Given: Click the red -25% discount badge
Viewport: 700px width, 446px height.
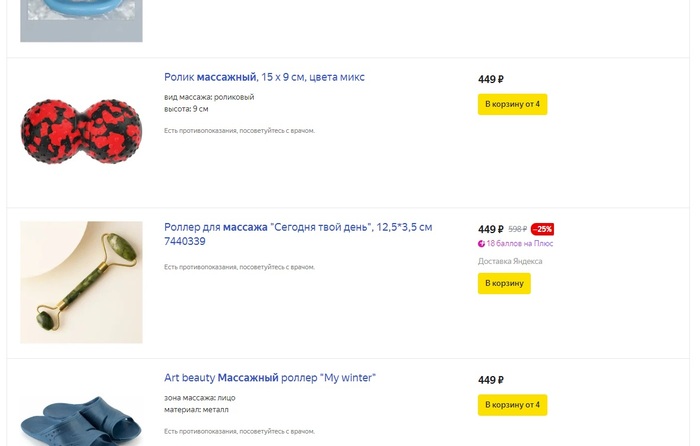Looking at the screenshot, I should pos(542,229).
